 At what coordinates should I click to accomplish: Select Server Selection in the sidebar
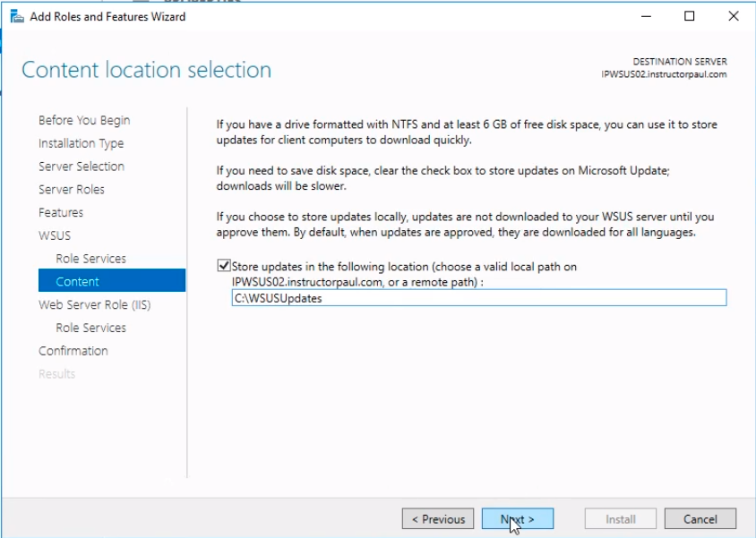[82, 167]
